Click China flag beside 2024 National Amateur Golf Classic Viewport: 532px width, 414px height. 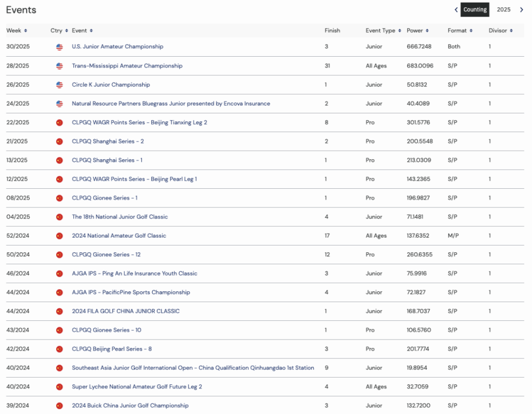[x=59, y=236]
